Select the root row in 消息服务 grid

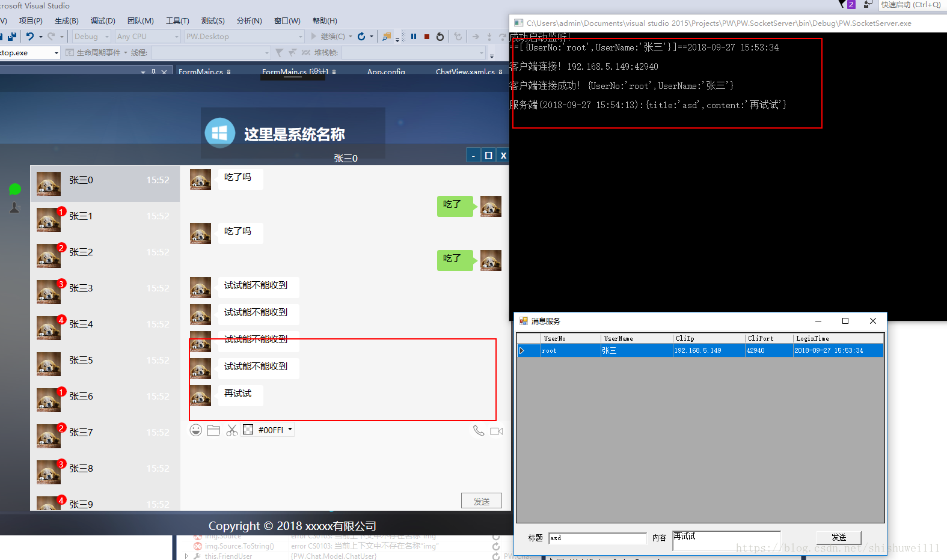[x=700, y=350]
